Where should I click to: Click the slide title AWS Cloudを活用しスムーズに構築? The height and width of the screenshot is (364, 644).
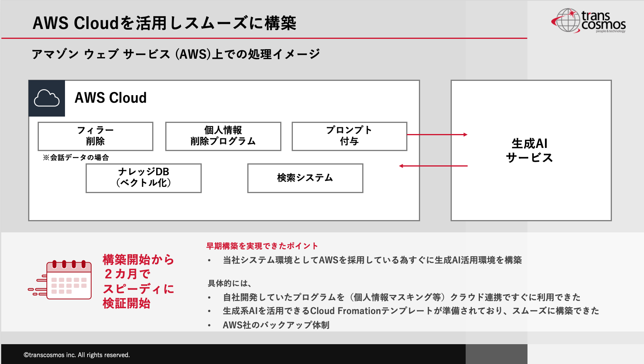click(x=164, y=23)
